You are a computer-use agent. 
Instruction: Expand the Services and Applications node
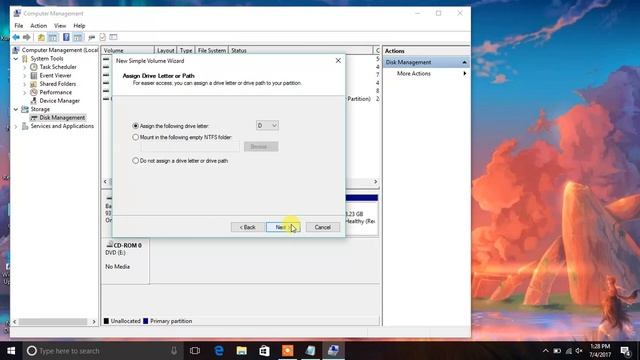coord(16,126)
